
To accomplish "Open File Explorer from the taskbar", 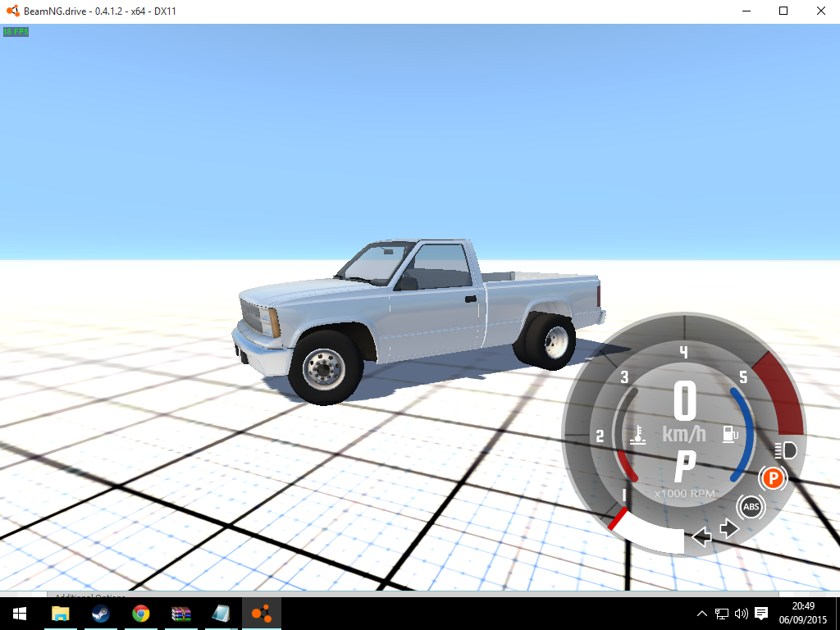I will [x=60, y=614].
